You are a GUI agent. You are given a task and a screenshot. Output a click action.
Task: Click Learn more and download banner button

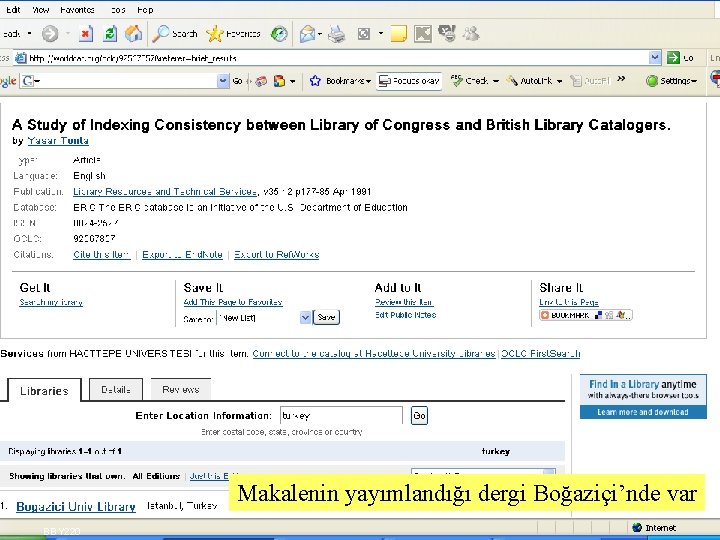point(643,412)
